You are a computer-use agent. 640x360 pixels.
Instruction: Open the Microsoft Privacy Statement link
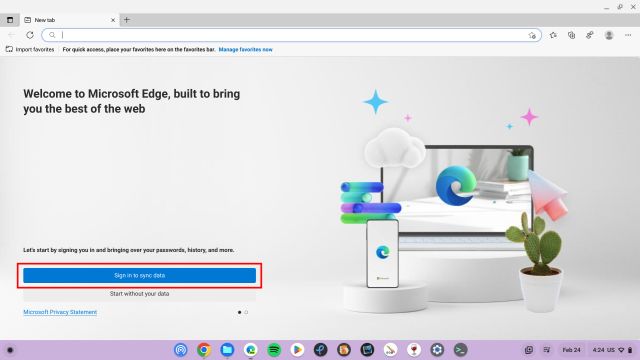pos(60,312)
